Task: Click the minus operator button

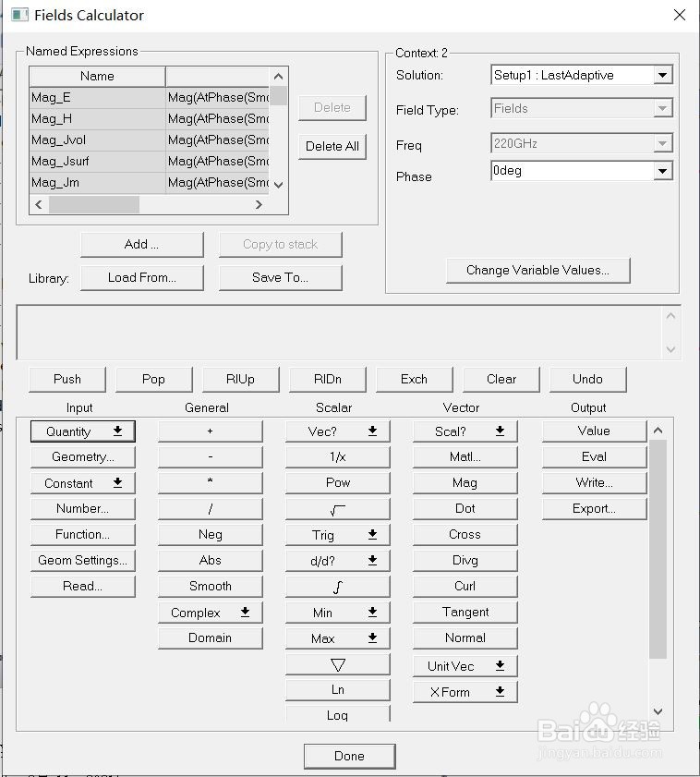Action: tap(210, 457)
